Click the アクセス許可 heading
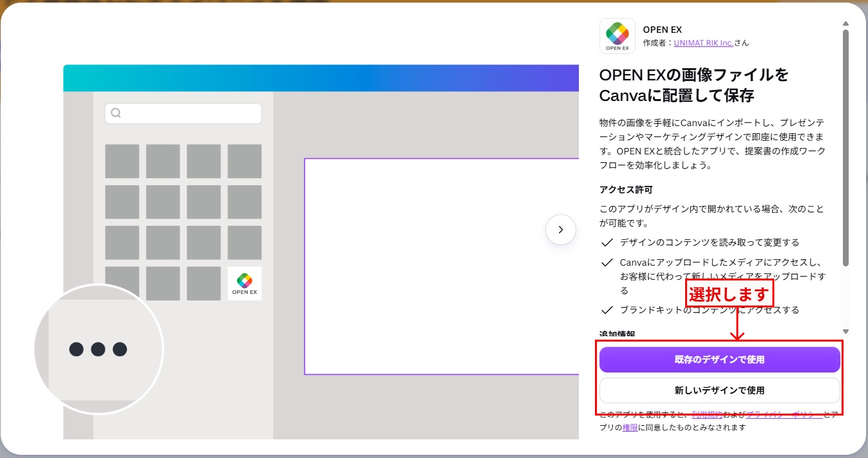 tap(626, 190)
